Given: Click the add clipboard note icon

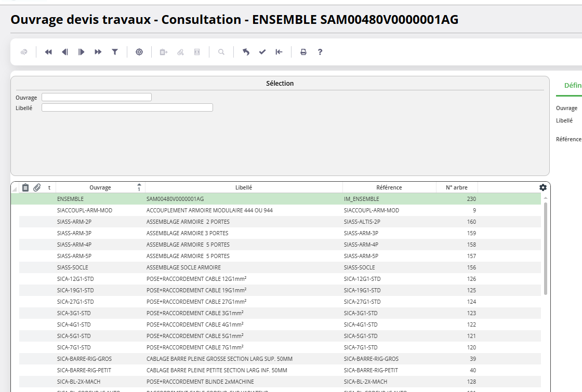Looking at the screenshot, I should (x=164, y=52).
